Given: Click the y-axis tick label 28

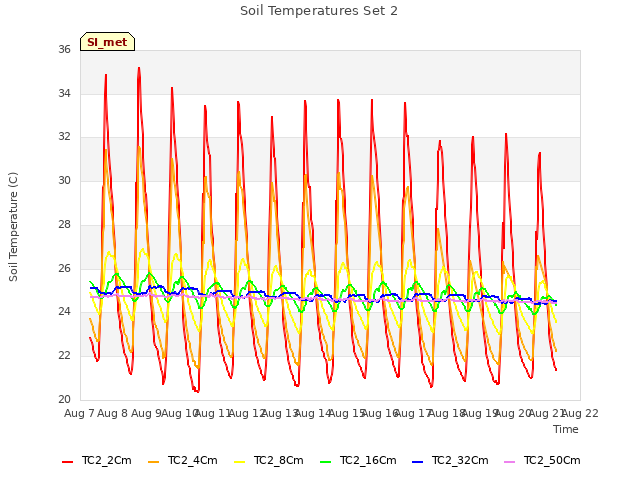Looking at the screenshot, I should click(x=64, y=224).
